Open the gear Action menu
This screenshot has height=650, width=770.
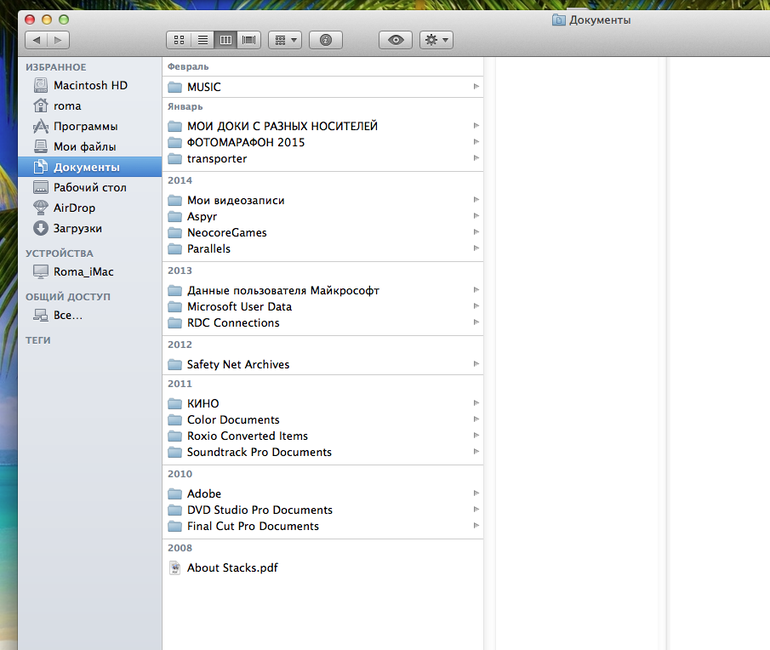[x=436, y=40]
